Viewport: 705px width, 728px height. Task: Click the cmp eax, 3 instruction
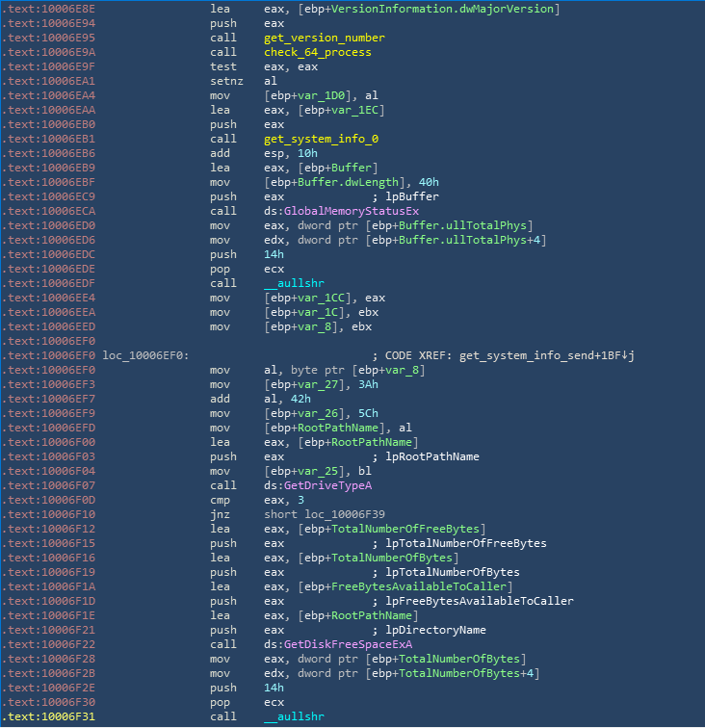click(x=257, y=500)
